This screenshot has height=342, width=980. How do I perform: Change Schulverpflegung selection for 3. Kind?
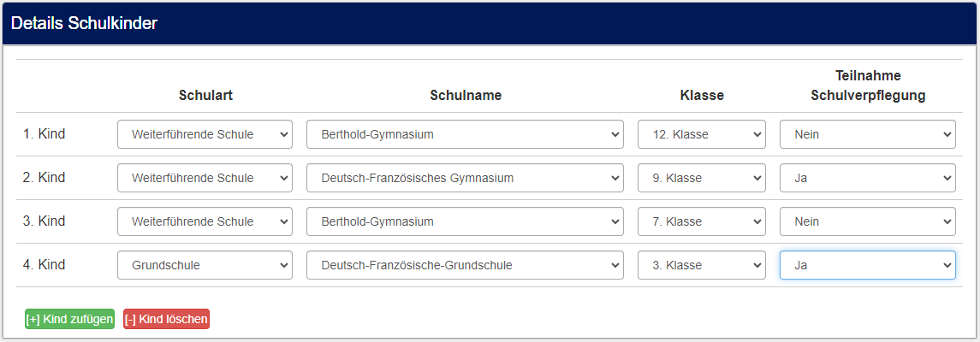coord(867,221)
